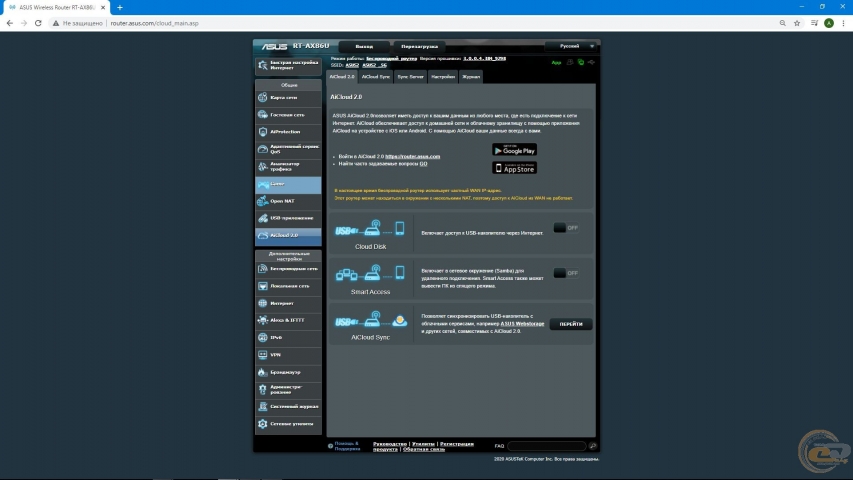This screenshot has height=480, width=853.
Task: Expand the Русский language dropdown
Action: 572,46
